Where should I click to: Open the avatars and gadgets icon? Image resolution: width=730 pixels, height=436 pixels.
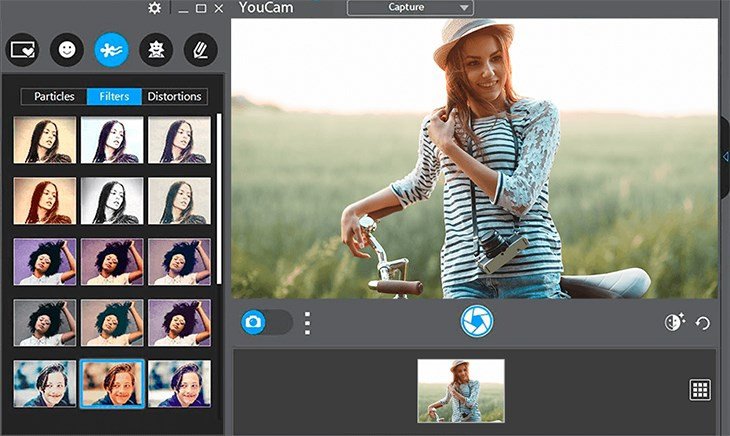(156, 49)
